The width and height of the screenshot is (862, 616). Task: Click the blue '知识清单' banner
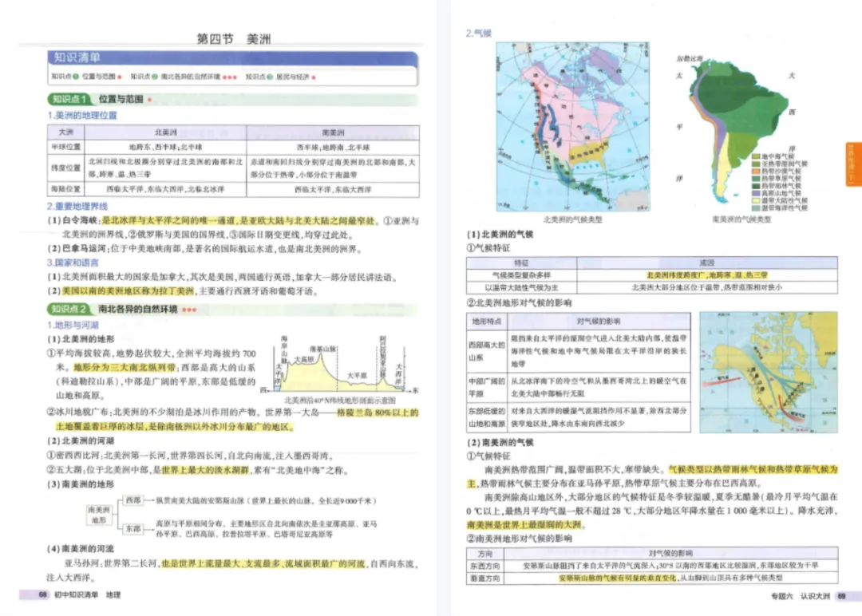tap(233, 58)
